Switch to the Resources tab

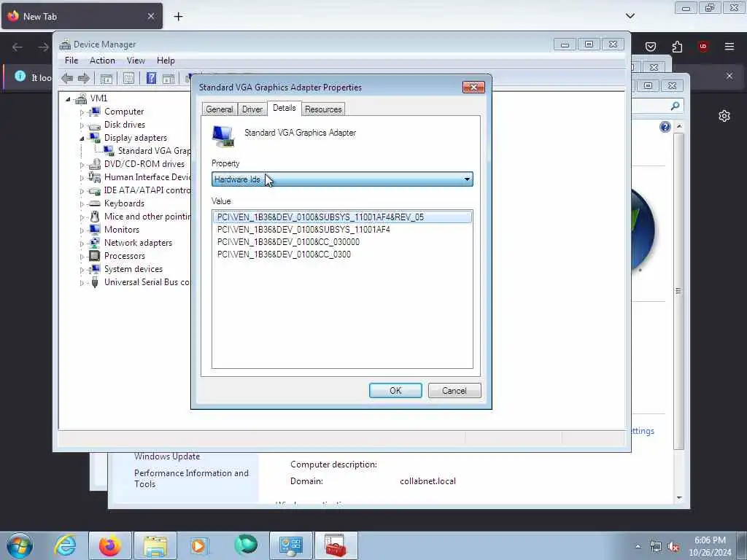point(323,109)
